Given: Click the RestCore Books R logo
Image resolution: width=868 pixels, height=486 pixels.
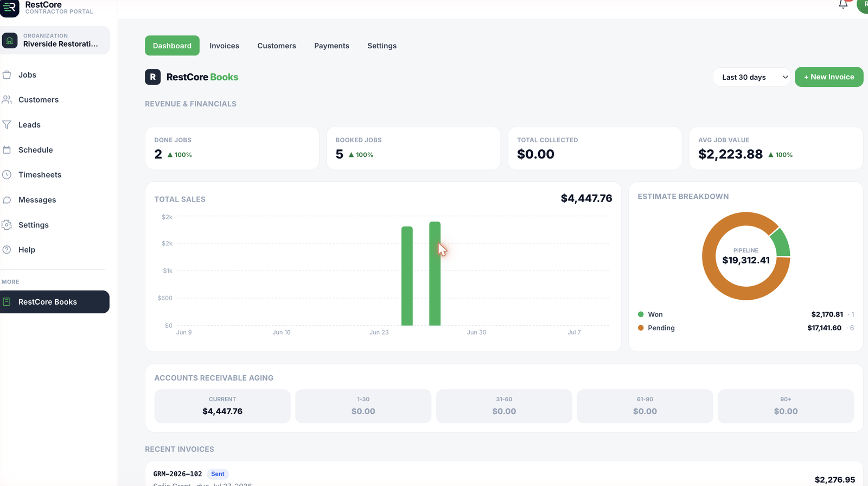Looking at the screenshot, I should (x=152, y=77).
